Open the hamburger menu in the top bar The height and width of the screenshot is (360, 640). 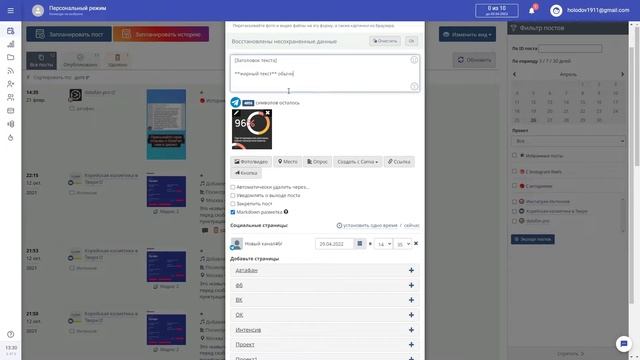(x=11, y=11)
